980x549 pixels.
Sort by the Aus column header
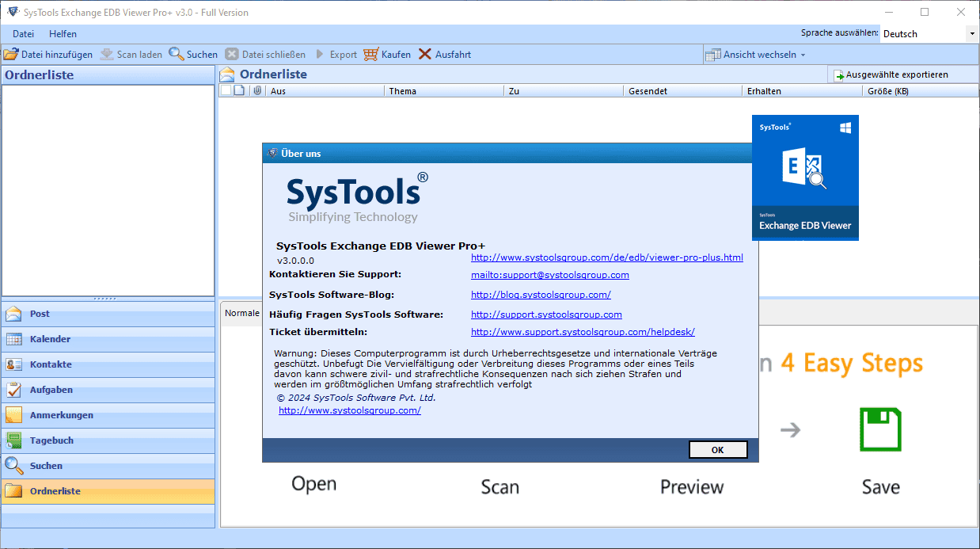pos(325,91)
